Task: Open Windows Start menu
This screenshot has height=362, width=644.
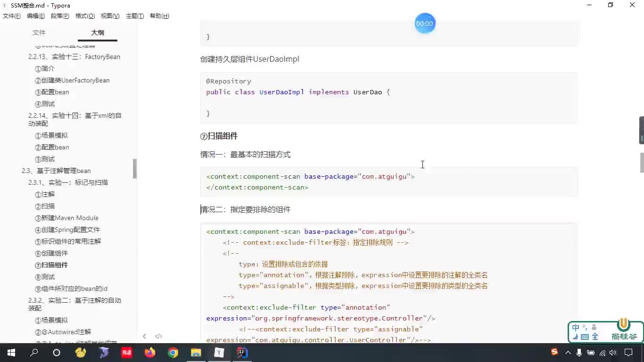Action: [x=11, y=353]
